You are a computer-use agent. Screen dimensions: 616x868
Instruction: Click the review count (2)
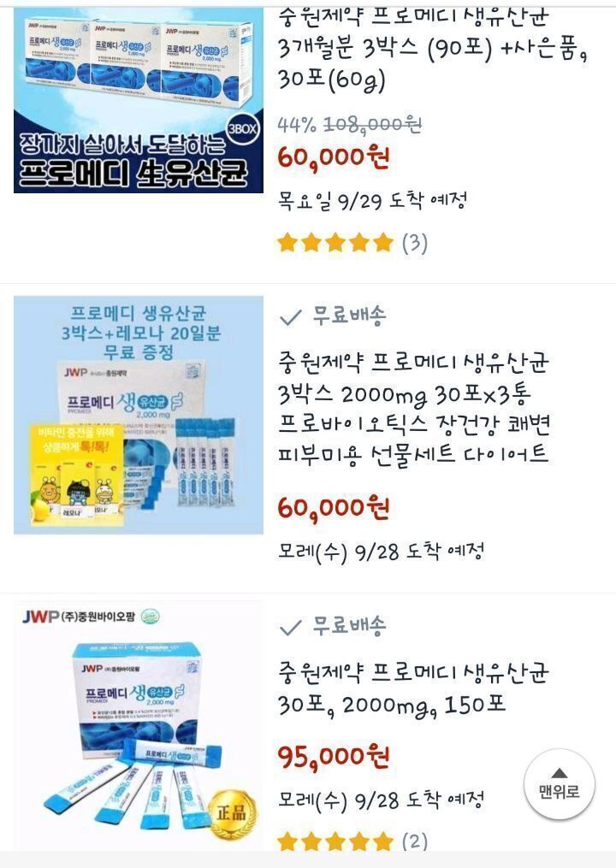415,842
